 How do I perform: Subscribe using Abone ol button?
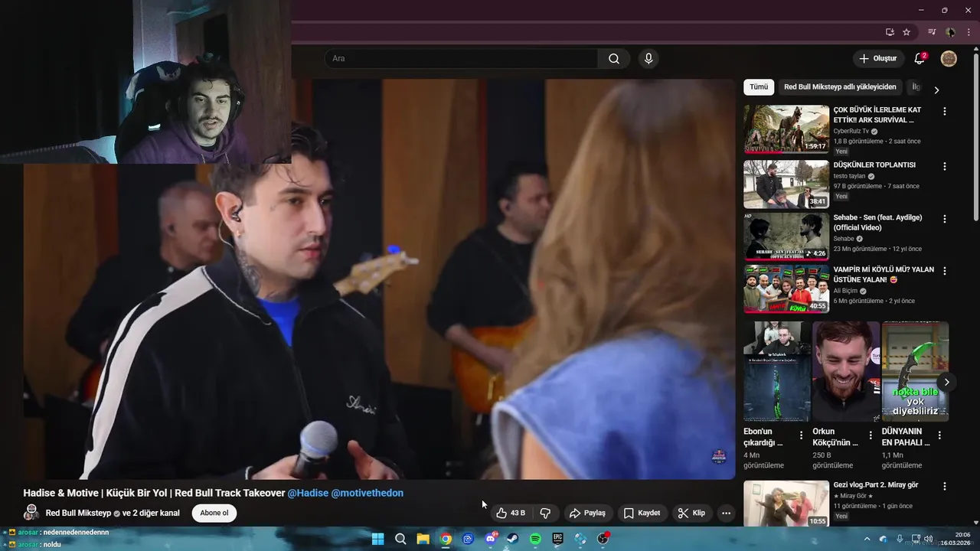[x=214, y=513]
